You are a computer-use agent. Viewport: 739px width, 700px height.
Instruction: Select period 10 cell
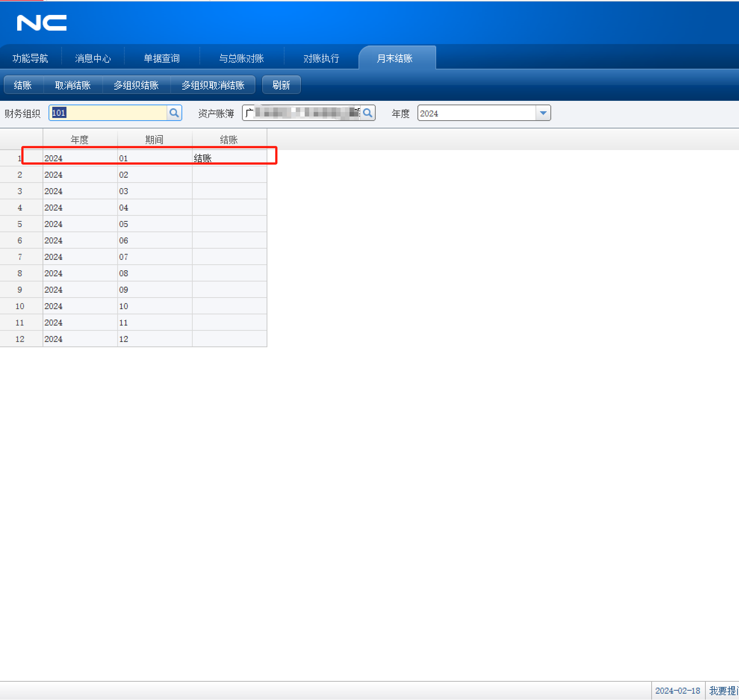(x=155, y=306)
